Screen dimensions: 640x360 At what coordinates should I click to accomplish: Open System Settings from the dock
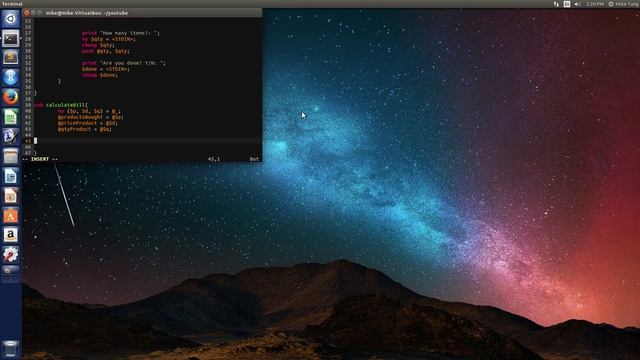(11, 254)
